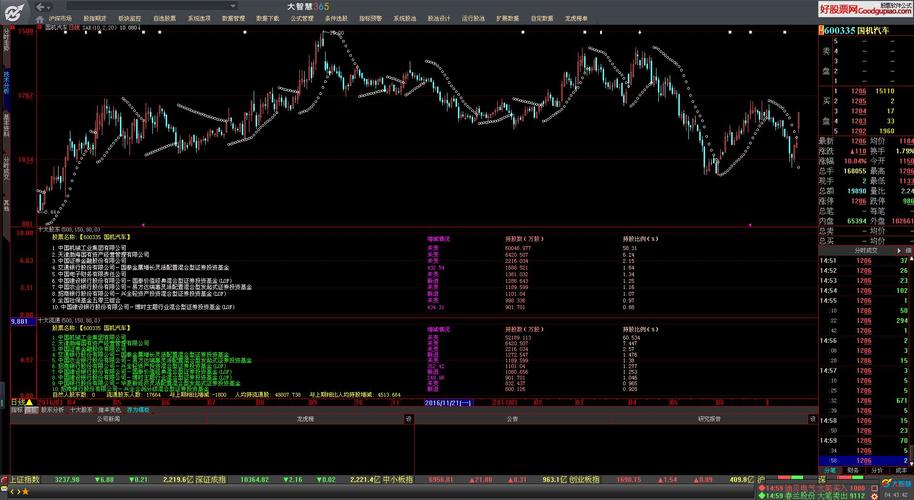
Task: Open the 研究报告 panel header
Action: pos(709,419)
